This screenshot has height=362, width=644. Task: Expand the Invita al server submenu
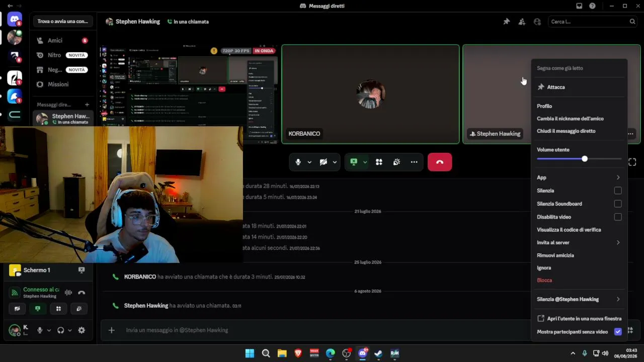pos(579,242)
